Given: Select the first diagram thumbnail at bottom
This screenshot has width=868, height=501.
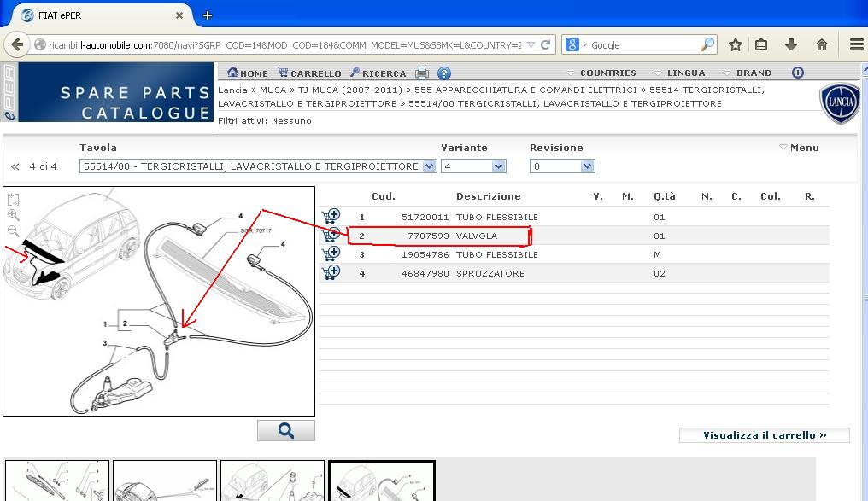Looking at the screenshot, I should tap(57, 482).
